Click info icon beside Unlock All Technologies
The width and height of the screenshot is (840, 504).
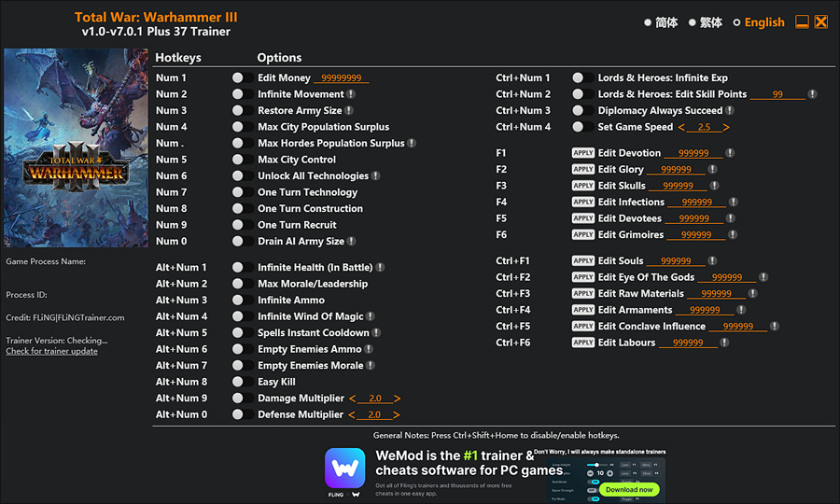click(x=375, y=175)
